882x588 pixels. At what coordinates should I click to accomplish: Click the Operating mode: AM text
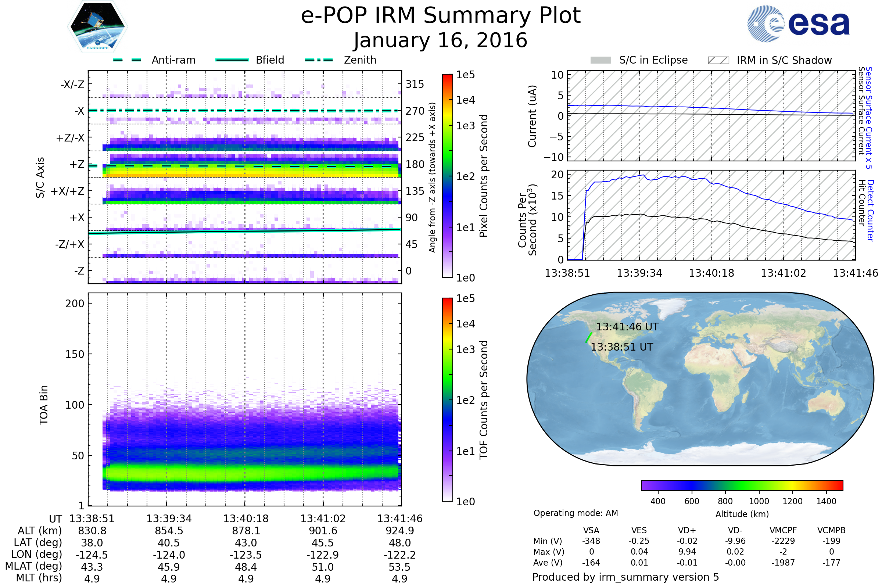pos(575,513)
